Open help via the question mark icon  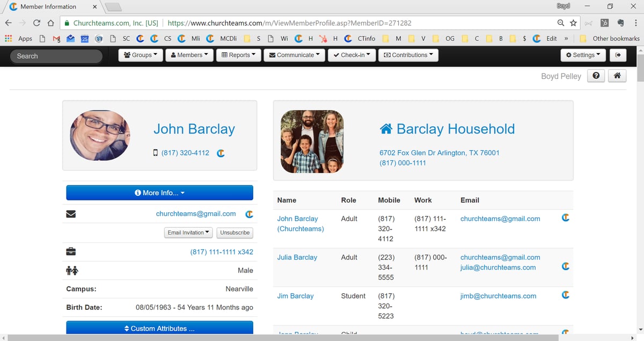[596, 76]
